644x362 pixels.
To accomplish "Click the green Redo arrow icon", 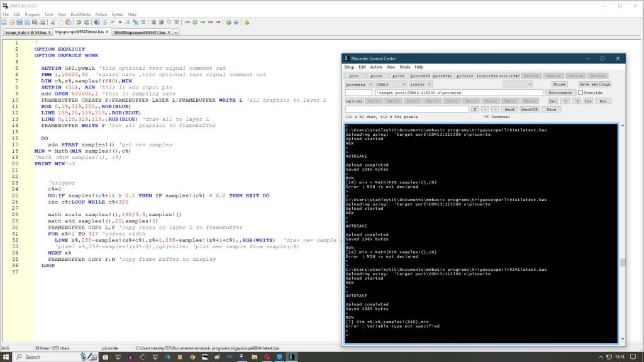I will (x=87, y=22).
